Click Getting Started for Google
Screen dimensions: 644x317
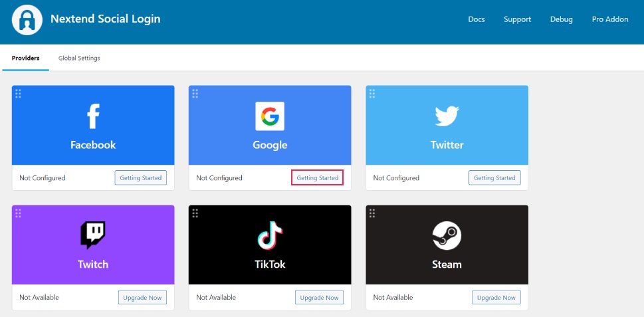[318, 178]
